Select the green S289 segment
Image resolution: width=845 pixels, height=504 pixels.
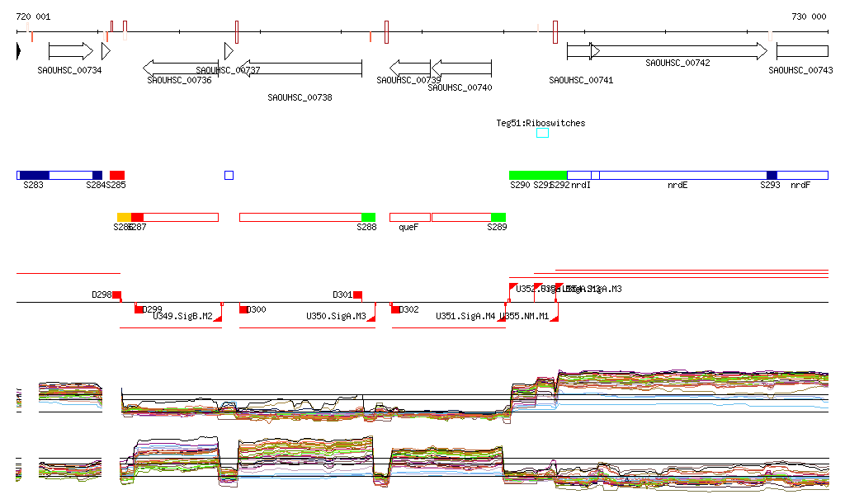coord(498,217)
